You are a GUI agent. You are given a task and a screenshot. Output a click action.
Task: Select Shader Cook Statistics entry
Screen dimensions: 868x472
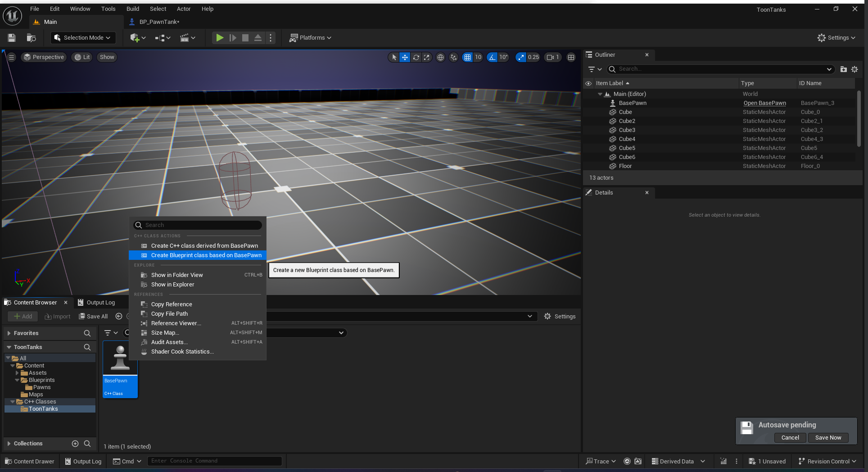(x=198, y=352)
